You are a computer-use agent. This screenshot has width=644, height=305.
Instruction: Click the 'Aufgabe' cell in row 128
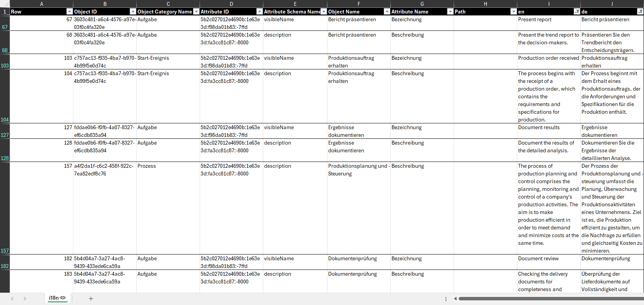point(168,150)
